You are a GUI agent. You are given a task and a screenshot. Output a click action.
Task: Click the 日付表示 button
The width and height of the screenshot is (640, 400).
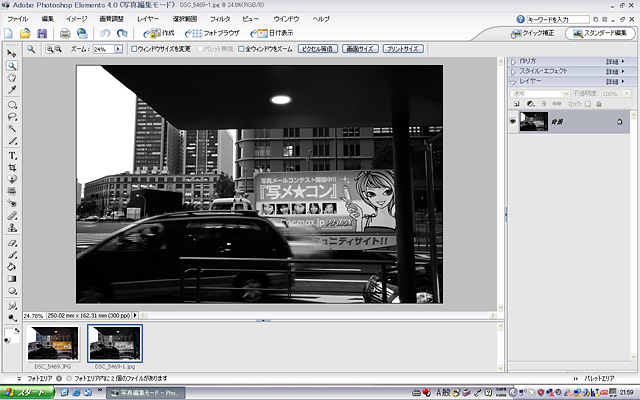(x=271, y=33)
